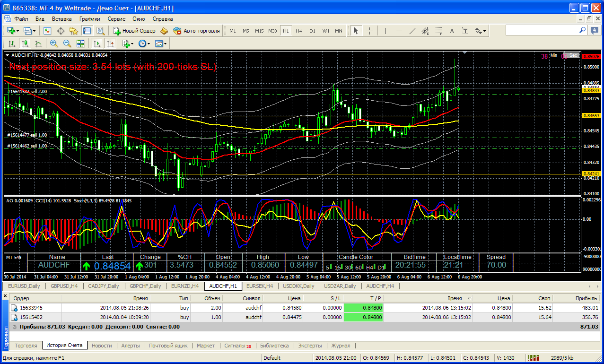Select the trendline drawing tool
604x364 pixels.
(412, 31)
